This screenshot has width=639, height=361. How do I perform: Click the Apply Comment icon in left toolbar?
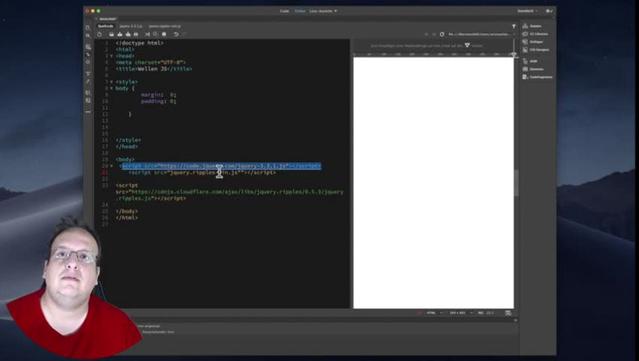[88, 93]
